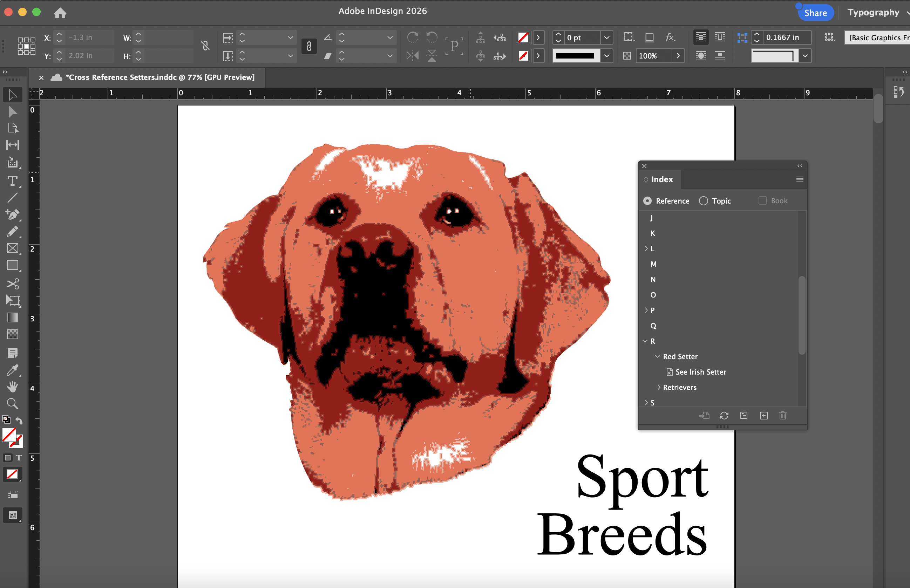Activate the Zoom tool
The width and height of the screenshot is (910, 588).
[x=13, y=404]
